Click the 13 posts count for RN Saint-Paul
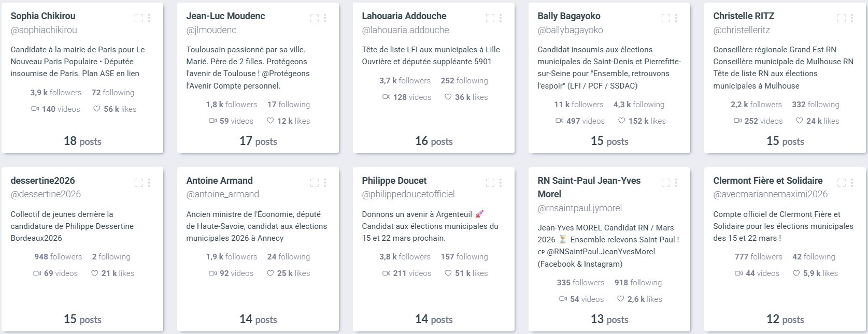 [x=609, y=320]
